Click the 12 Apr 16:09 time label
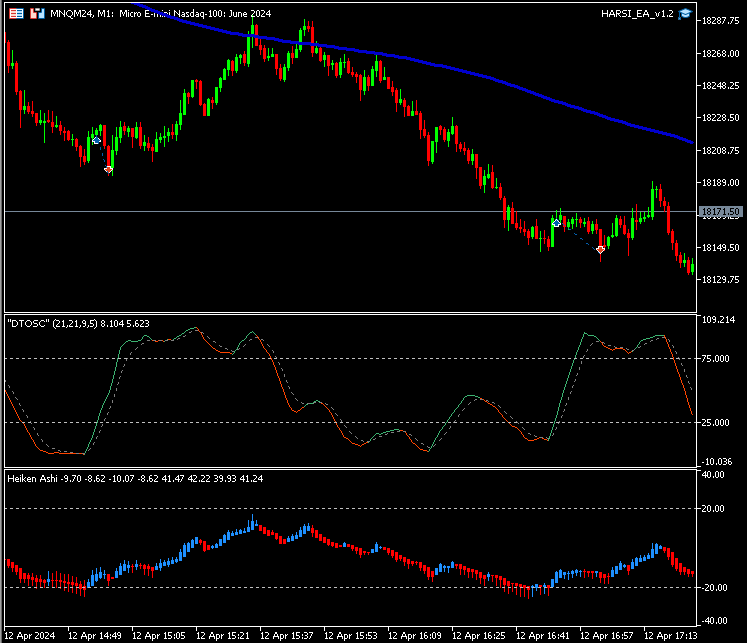 (415, 636)
